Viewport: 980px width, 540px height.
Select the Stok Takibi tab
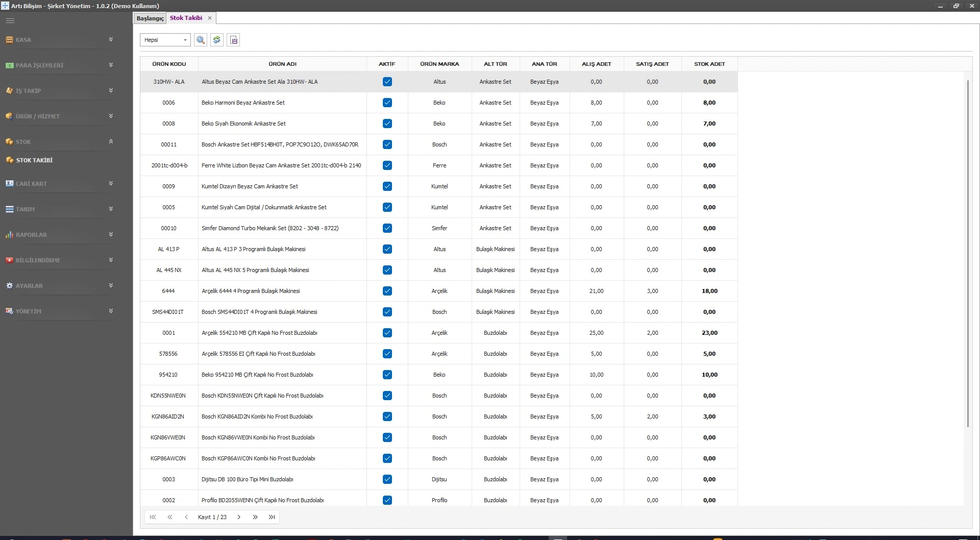click(186, 18)
